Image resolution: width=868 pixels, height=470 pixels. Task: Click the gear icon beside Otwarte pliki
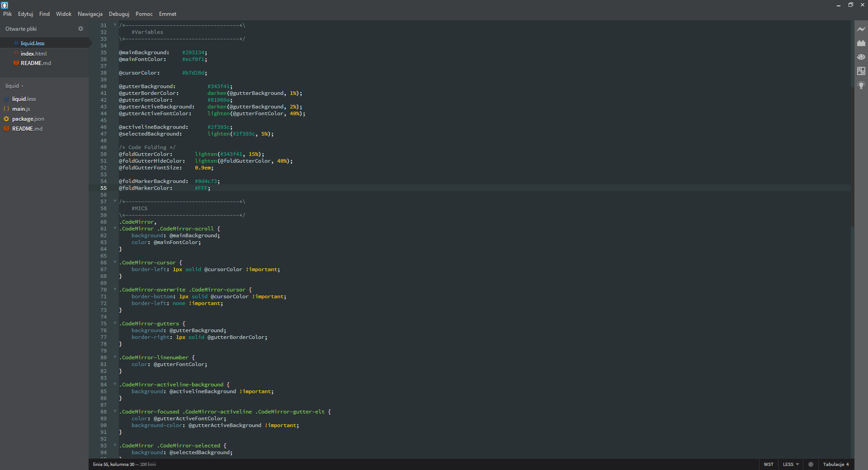(x=80, y=28)
